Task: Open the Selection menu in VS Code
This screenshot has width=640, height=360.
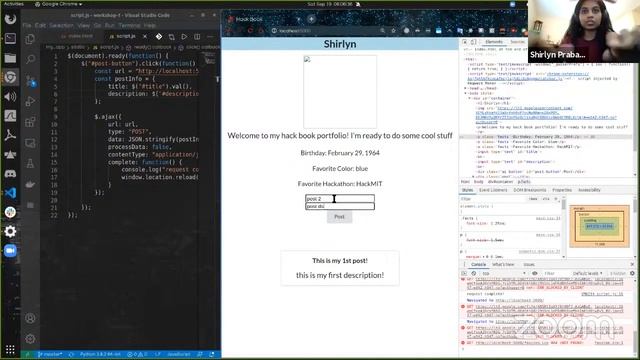Action: pyautogui.click(x=61, y=25)
